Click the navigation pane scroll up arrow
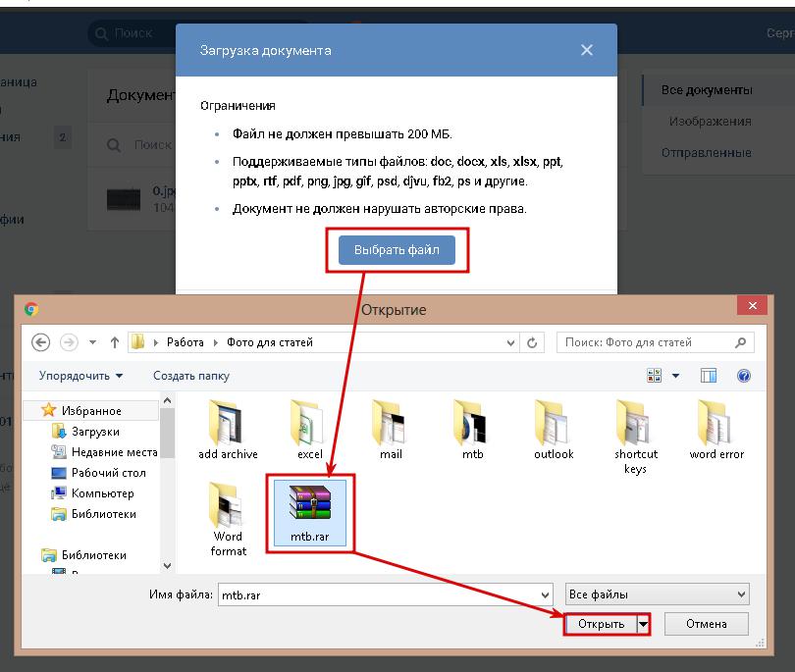Viewport: 795px width, 672px height. click(167, 401)
